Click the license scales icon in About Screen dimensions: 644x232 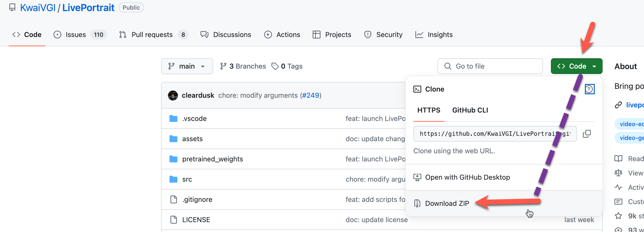[x=618, y=173]
